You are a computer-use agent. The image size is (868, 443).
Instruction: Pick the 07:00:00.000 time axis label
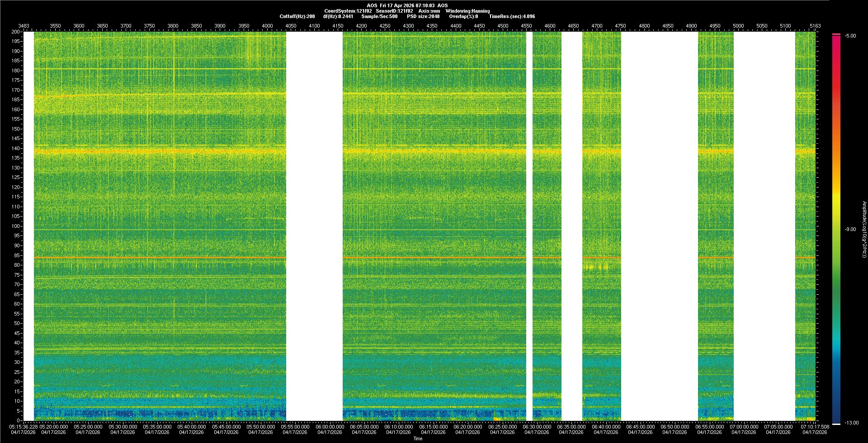(744, 427)
